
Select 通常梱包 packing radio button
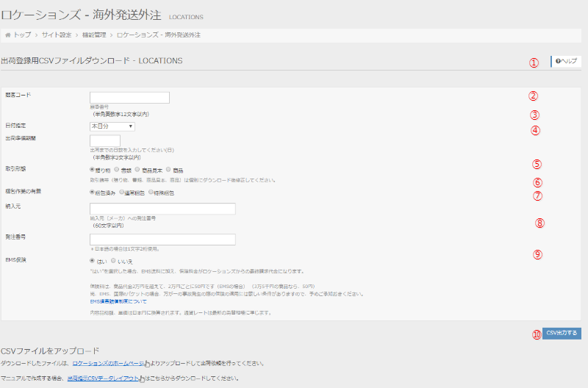[122, 192]
